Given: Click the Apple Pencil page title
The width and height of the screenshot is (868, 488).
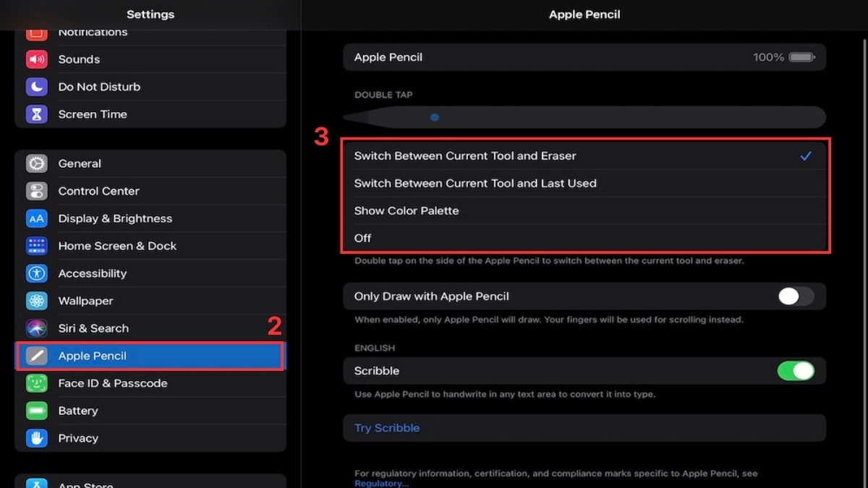Looking at the screenshot, I should click(584, 14).
